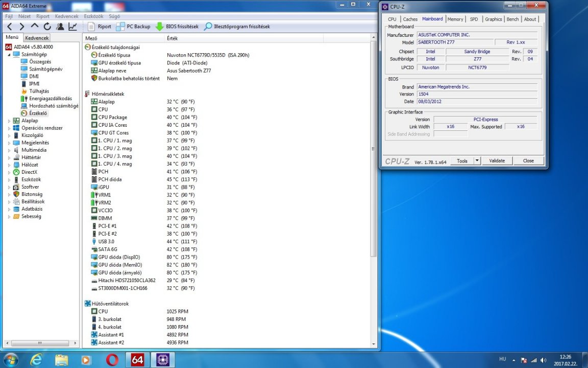Click the horizontal scrollbar in tree panel
This screenshot has height=368, width=588.
coord(40,343)
